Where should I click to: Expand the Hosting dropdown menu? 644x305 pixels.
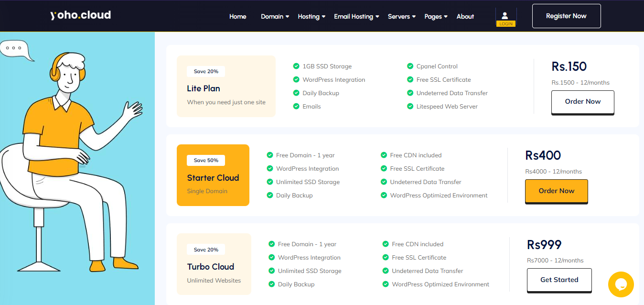[x=311, y=16]
